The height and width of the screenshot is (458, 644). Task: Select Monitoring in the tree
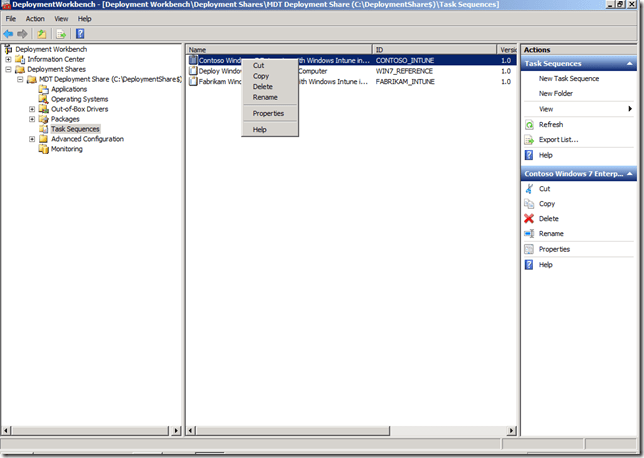(x=67, y=149)
